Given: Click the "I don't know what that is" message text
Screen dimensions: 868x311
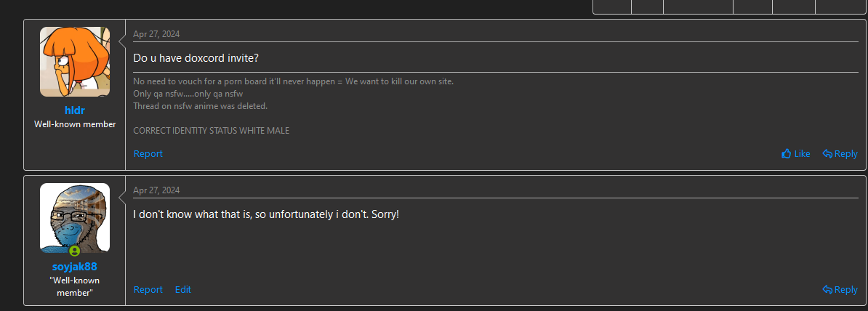Looking at the screenshot, I should coord(266,215).
